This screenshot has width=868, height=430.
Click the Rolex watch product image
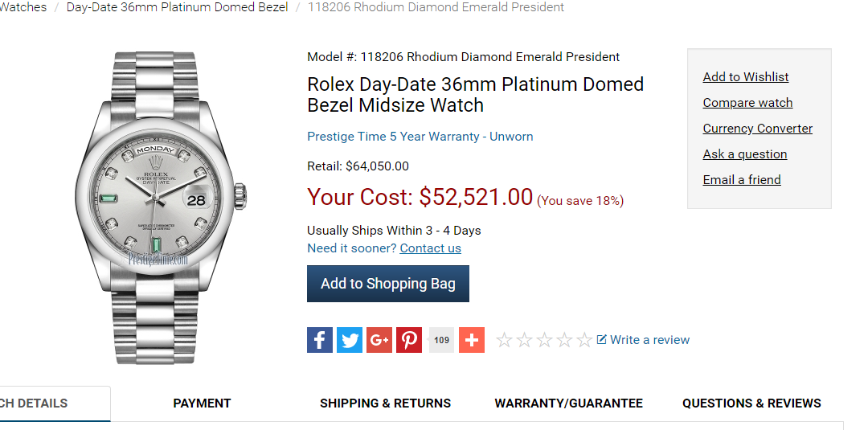(161, 207)
